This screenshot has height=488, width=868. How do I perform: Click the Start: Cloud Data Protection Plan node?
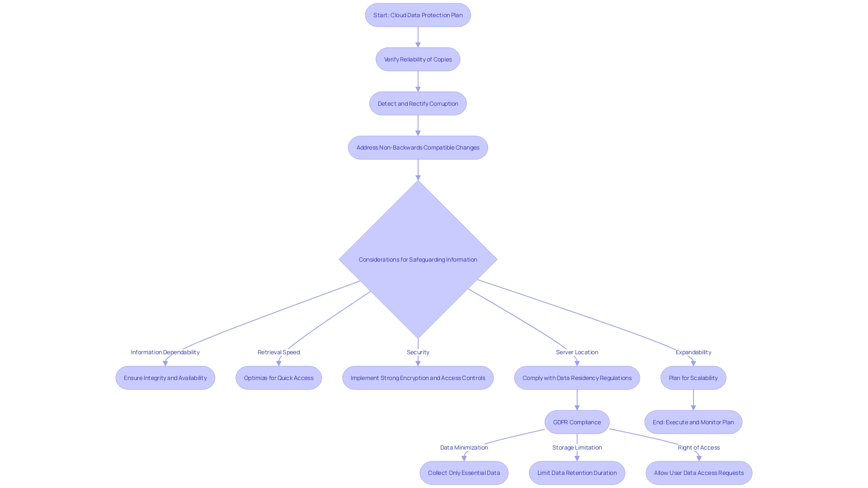click(x=418, y=15)
